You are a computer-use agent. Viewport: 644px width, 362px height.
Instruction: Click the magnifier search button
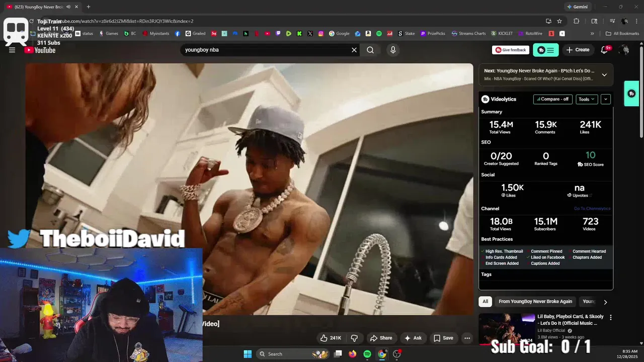pos(370,50)
